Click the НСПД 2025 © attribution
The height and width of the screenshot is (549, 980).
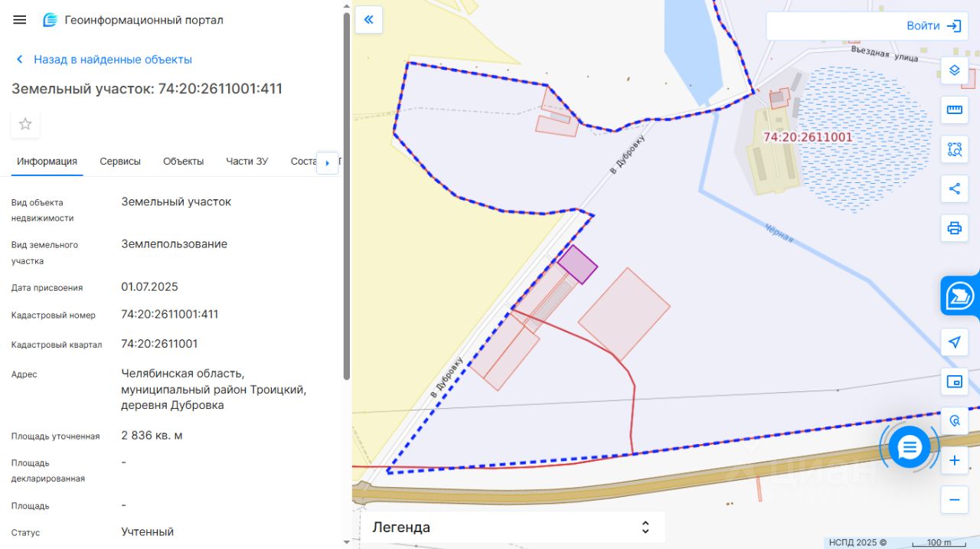tap(857, 542)
